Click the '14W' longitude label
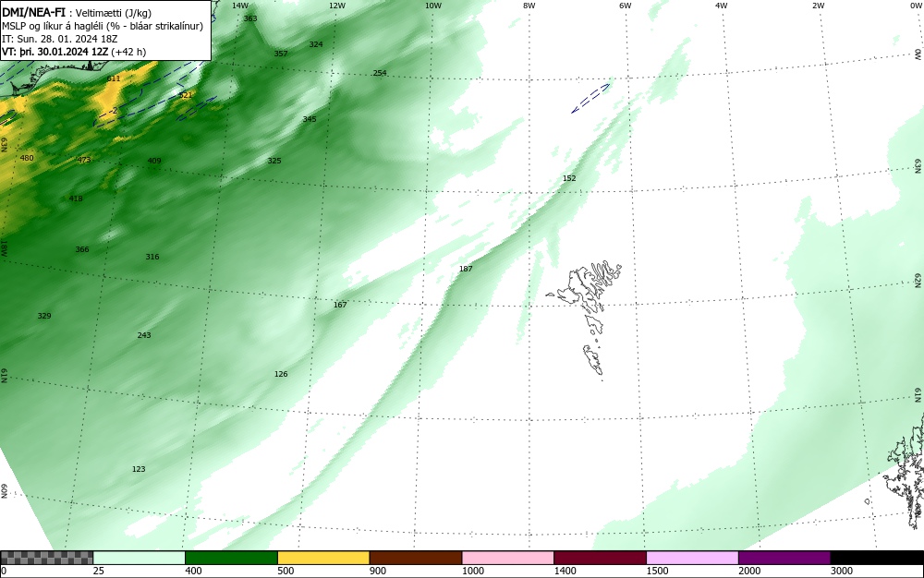 pos(240,6)
